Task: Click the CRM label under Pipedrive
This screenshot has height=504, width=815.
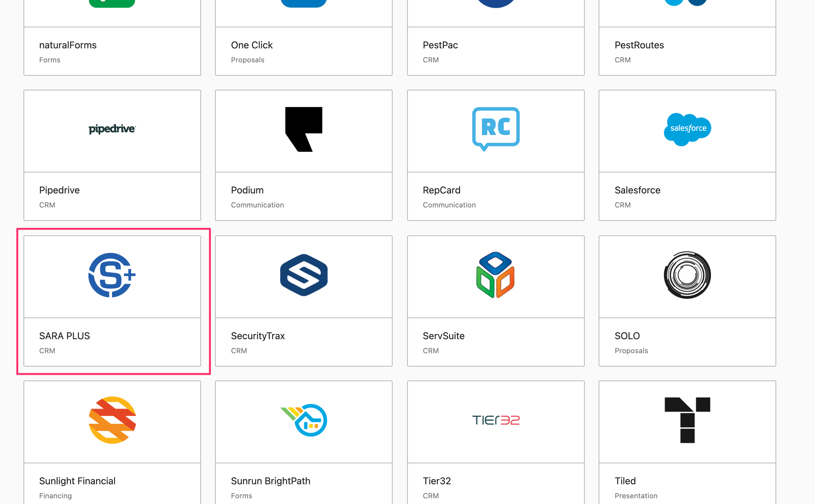Action: click(x=47, y=205)
